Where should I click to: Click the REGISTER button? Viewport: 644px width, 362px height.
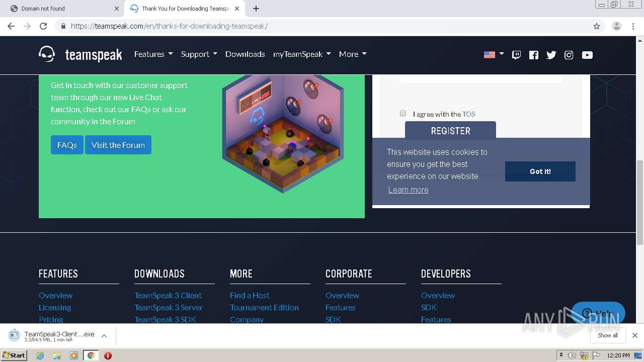(x=450, y=130)
